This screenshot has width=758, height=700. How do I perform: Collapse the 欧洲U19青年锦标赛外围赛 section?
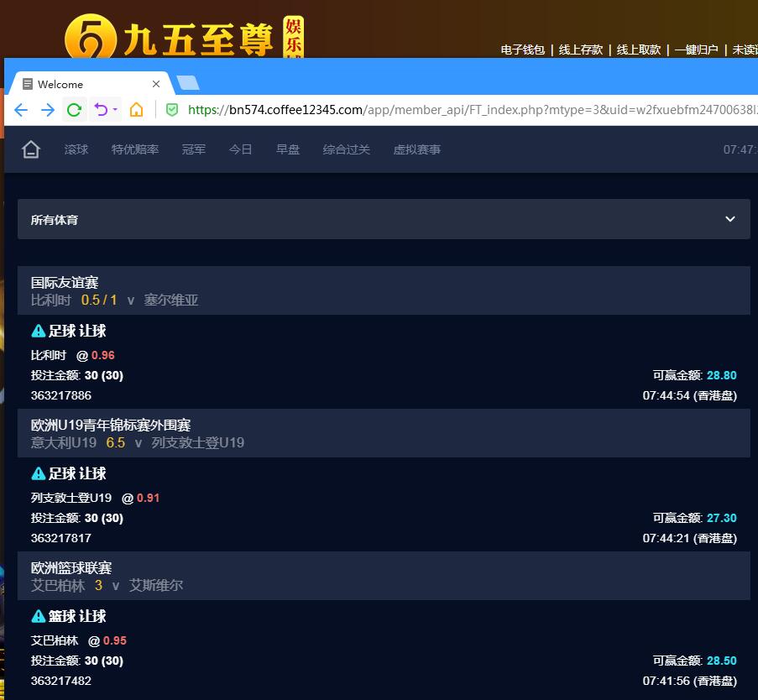pos(383,433)
